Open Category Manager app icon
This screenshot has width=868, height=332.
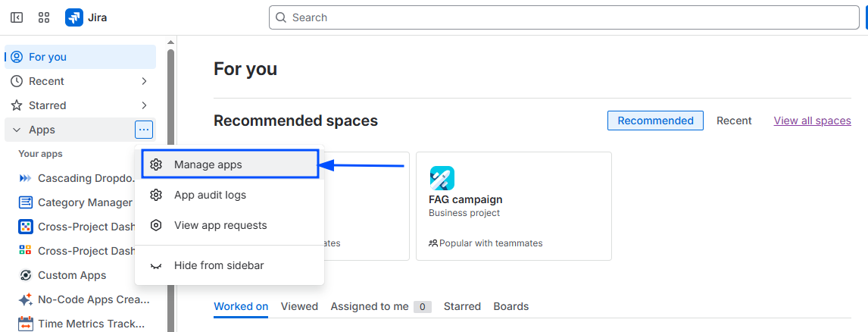click(25, 202)
